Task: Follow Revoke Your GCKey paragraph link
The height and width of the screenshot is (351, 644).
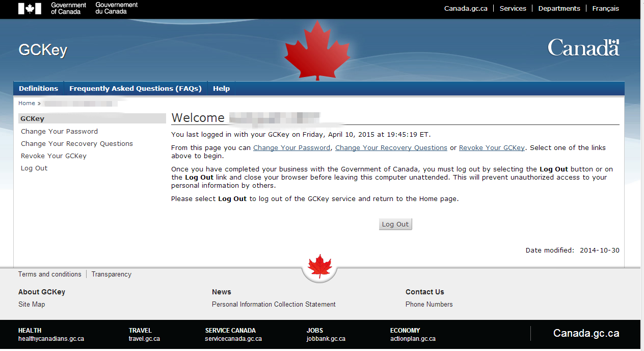Action: pyautogui.click(x=492, y=147)
